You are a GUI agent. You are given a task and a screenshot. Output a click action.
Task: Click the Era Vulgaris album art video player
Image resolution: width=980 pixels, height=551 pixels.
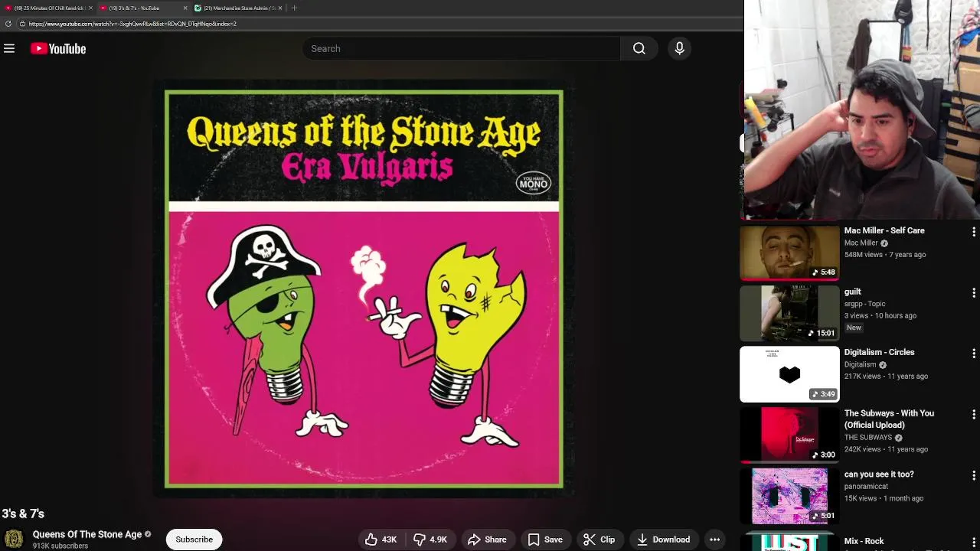pyautogui.click(x=364, y=289)
